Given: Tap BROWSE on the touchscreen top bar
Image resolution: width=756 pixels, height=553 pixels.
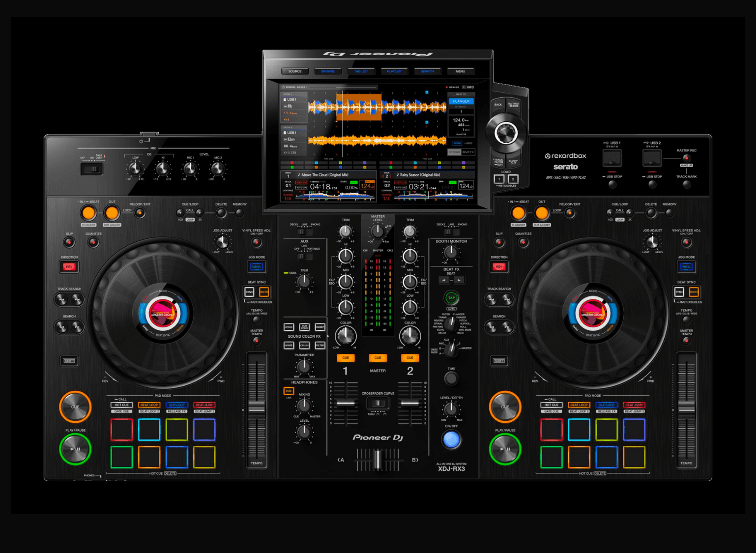Looking at the screenshot, I should tap(328, 71).
